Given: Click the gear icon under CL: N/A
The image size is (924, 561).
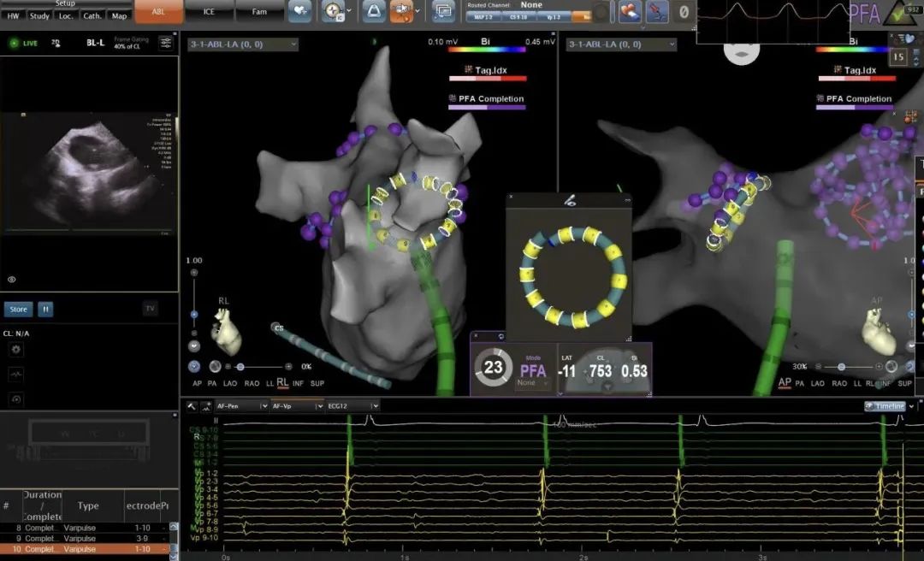Looking at the screenshot, I should click(x=15, y=350).
